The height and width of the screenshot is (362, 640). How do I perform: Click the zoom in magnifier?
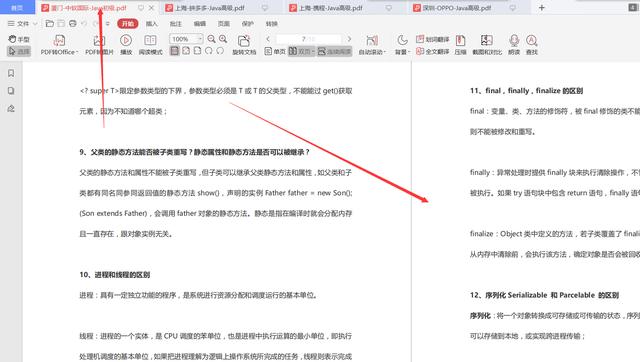(x=223, y=39)
